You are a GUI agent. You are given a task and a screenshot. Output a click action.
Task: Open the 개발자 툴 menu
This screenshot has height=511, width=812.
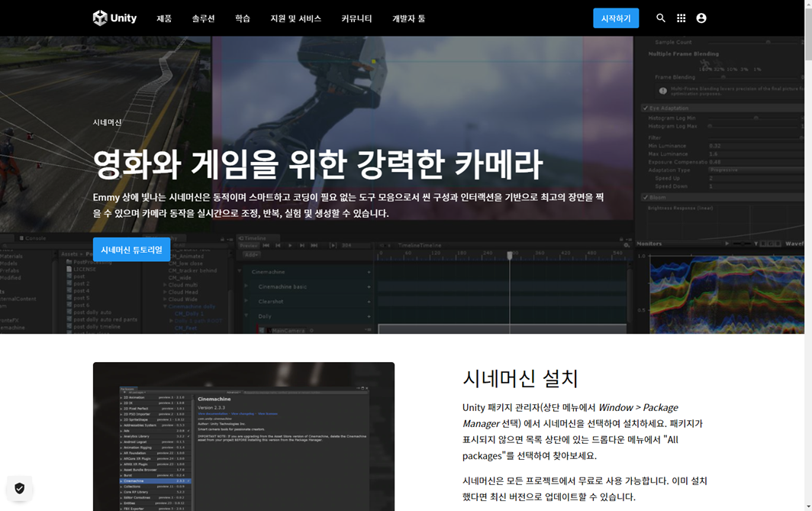[408, 18]
